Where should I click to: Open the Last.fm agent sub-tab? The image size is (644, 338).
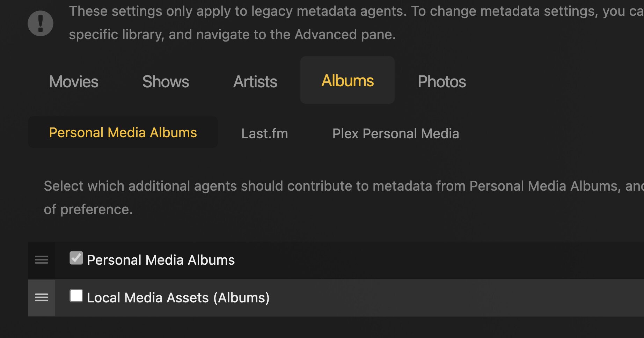pos(265,134)
